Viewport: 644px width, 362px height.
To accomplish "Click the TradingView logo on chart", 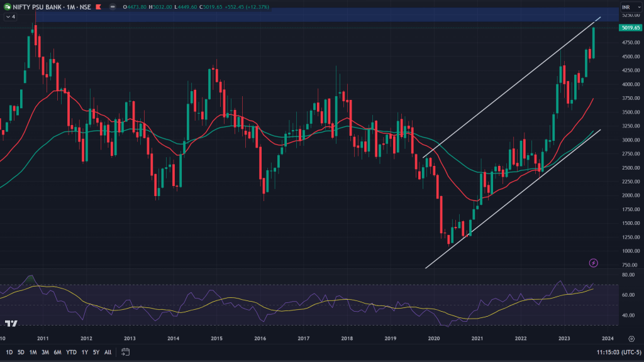I will [10, 324].
